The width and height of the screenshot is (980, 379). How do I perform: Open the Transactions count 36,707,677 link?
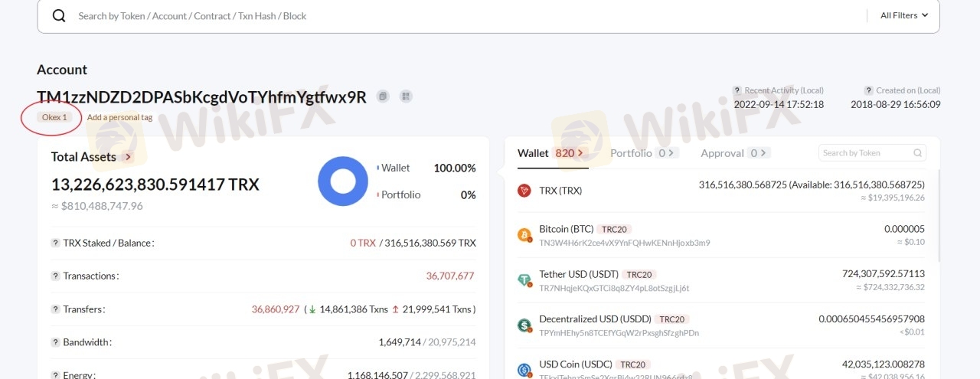pyautogui.click(x=450, y=276)
